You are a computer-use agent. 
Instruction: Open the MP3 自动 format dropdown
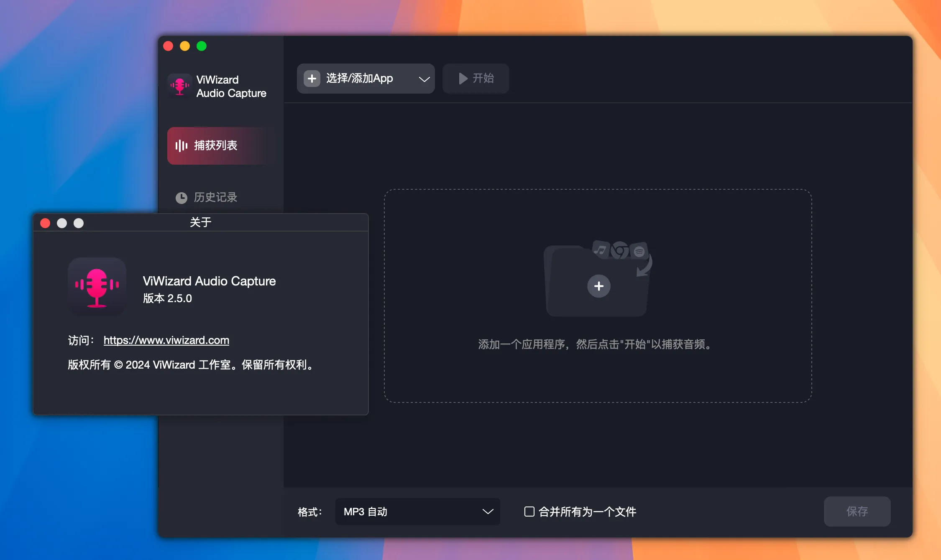coord(417,512)
